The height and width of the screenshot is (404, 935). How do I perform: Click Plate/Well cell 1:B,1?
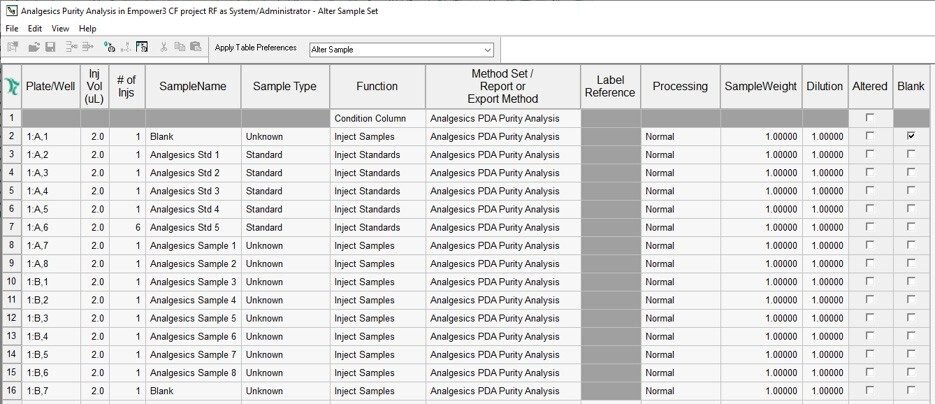pos(51,281)
